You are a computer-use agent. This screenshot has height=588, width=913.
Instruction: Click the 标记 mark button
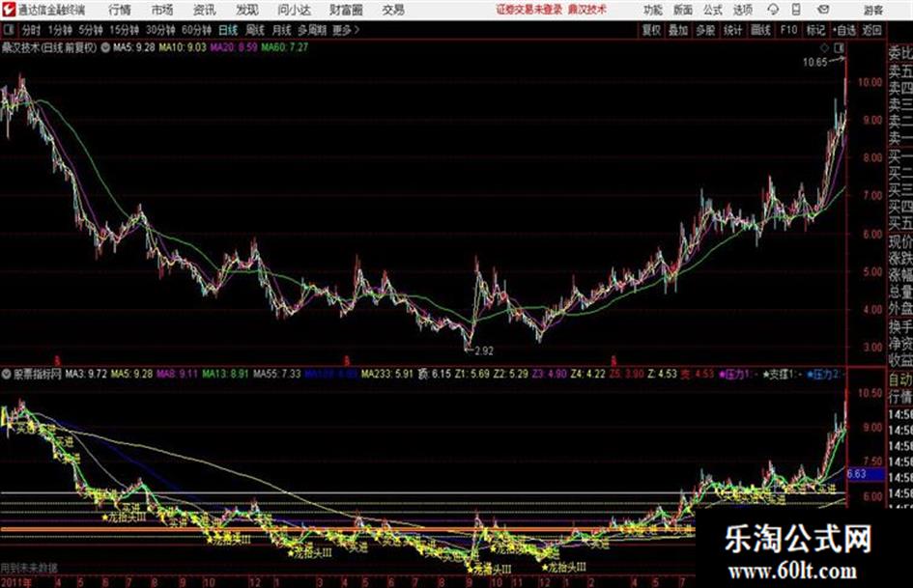point(815,30)
